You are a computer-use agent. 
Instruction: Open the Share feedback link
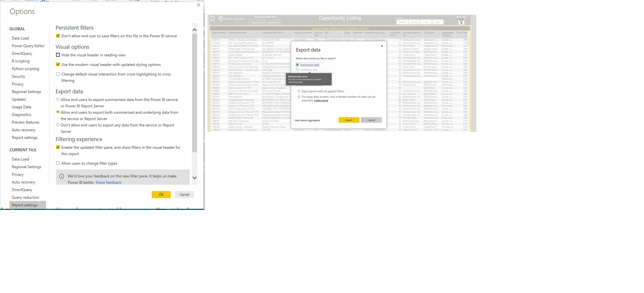(108, 182)
